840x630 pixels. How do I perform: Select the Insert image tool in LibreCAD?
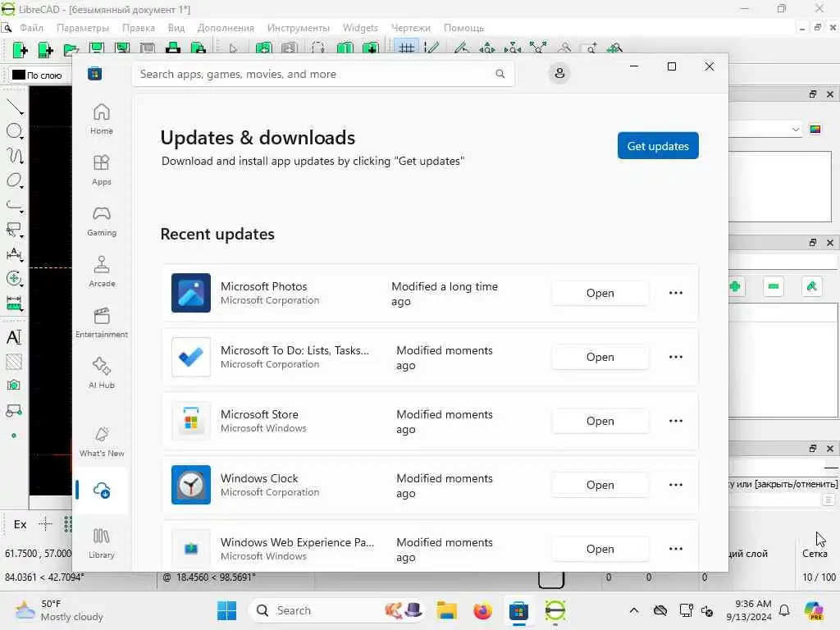tap(14, 386)
